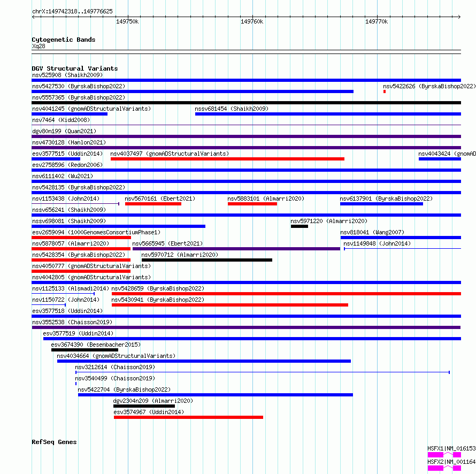The image size is (476, 474).
Task: Click the red nsv5428659 variant bar
Action: [x=286, y=294]
